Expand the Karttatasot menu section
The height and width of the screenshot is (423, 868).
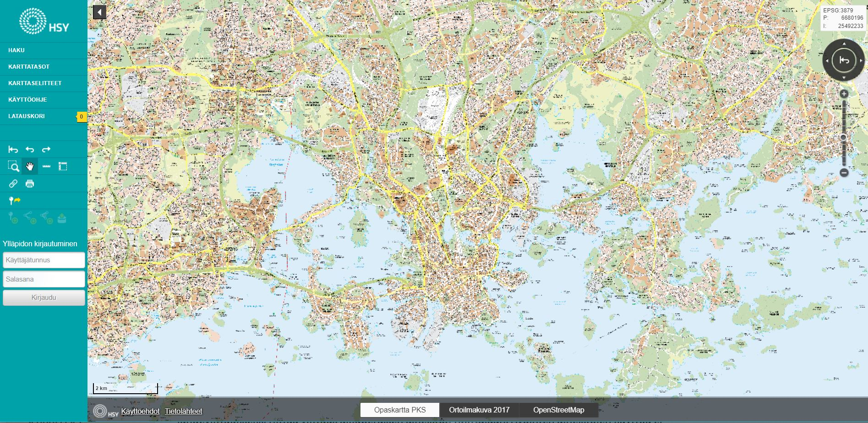click(x=29, y=67)
